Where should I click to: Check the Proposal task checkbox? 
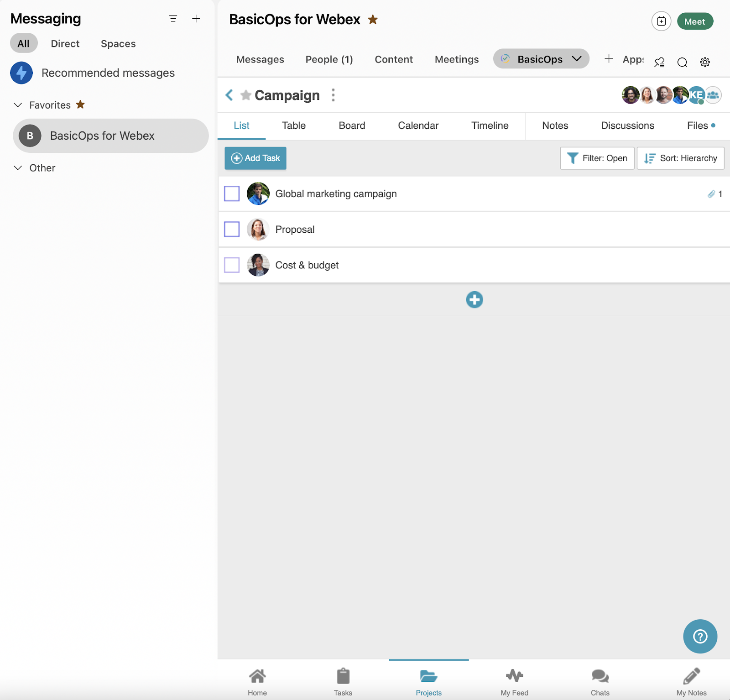tap(231, 229)
